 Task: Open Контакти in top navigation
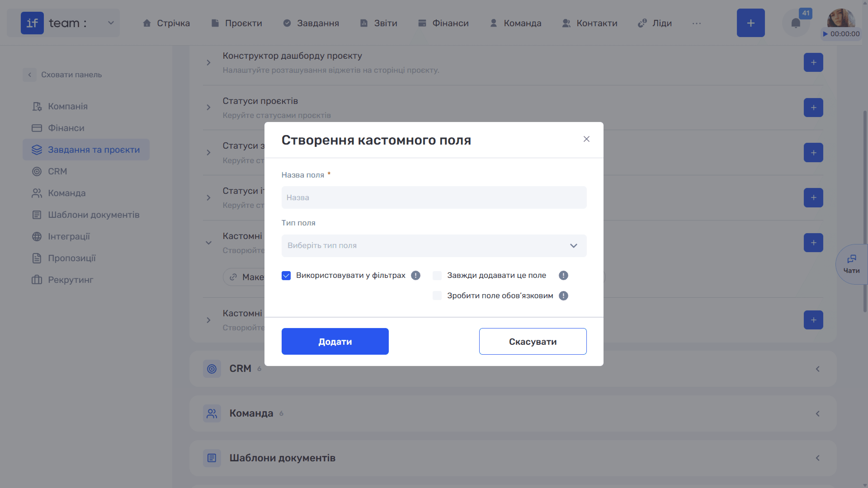point(589,23)
